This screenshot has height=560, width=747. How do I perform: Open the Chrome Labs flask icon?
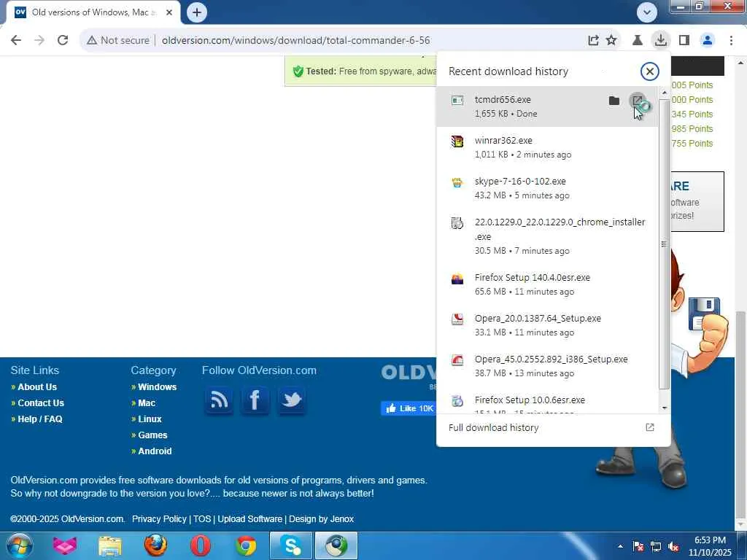(x=637, y=41)
